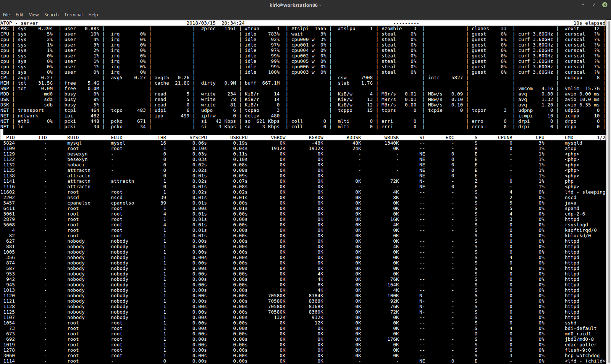Select the ksoftirqd/0 command entry
The width and height of the screenshot is (611, 364).
pyautogui.click(x=581, y=230)
